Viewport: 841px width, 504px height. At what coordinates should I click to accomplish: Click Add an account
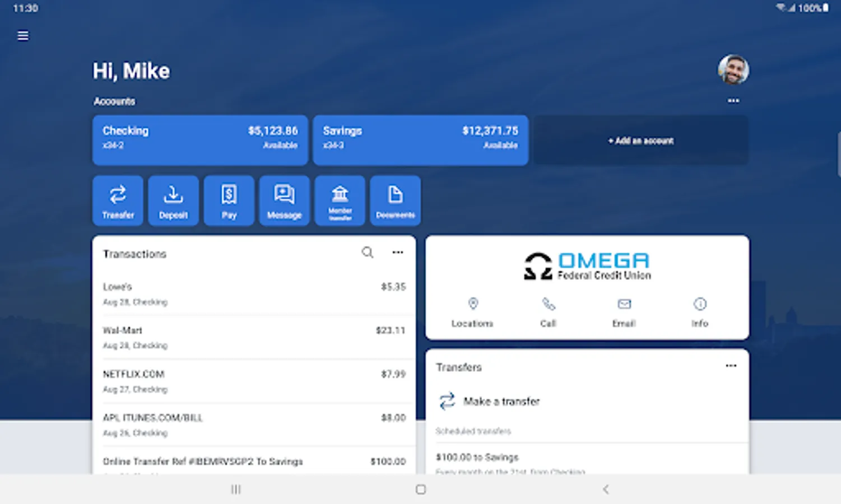click(641, 140)
